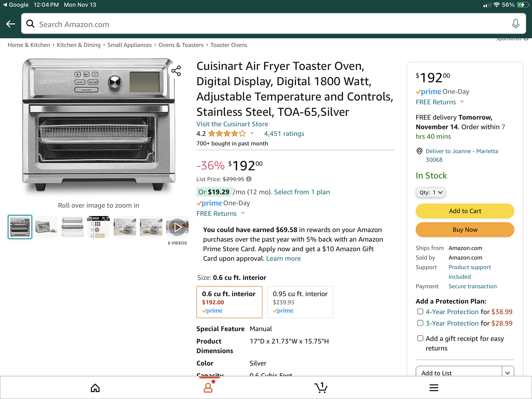Screen dimensions: 532x399
Task: Open the Small Appliances breadcrumb
Action: (x=129, y=45)
